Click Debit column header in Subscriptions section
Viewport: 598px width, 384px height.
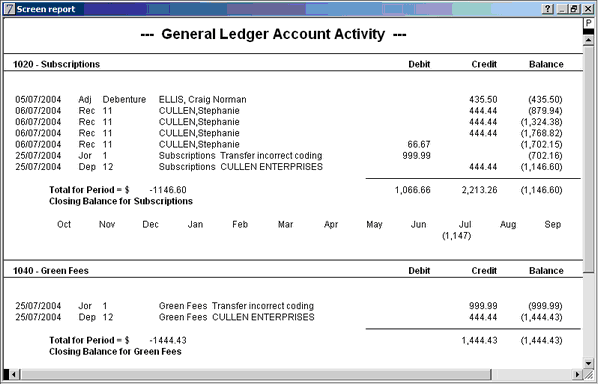coord(419,64)
